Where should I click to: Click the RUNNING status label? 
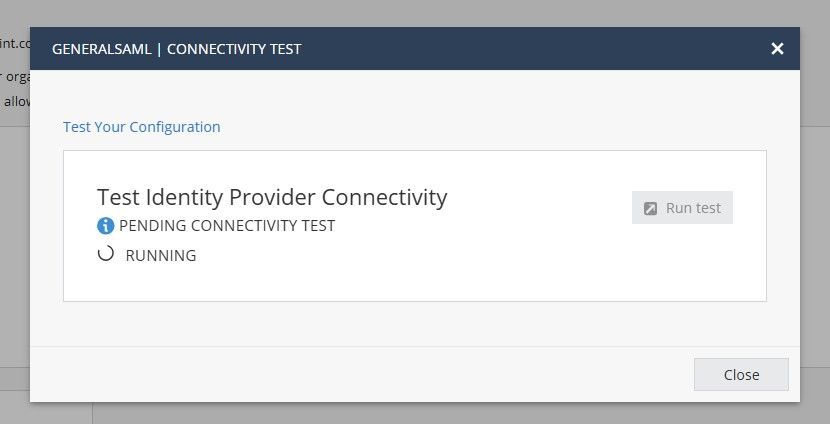click(x=161, y=256)
